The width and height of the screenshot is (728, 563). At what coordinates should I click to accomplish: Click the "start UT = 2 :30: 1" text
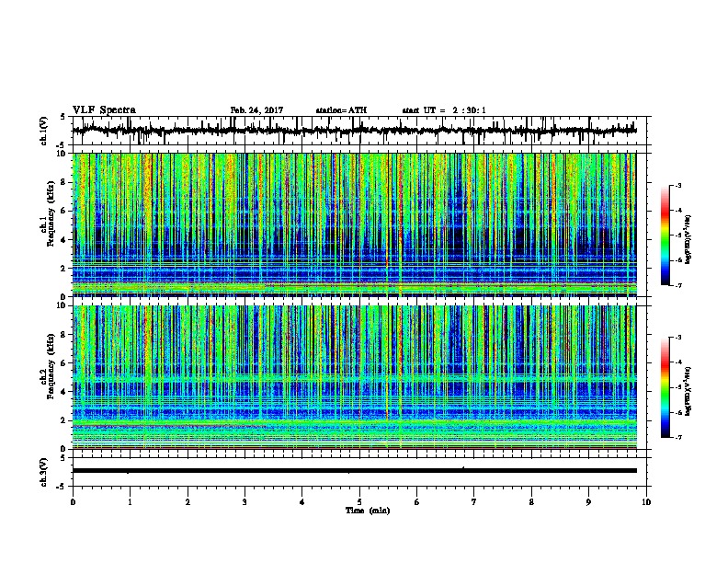444,110
